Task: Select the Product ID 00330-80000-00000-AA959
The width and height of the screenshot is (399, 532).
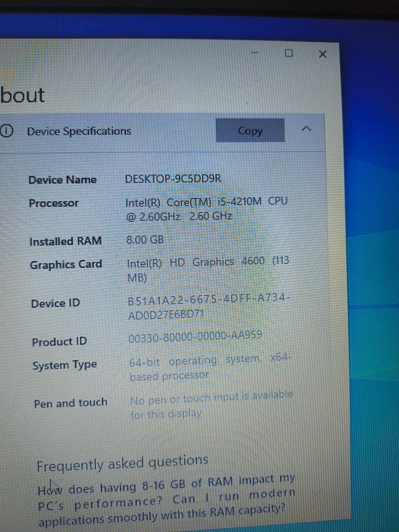Action: pos(195,337)
